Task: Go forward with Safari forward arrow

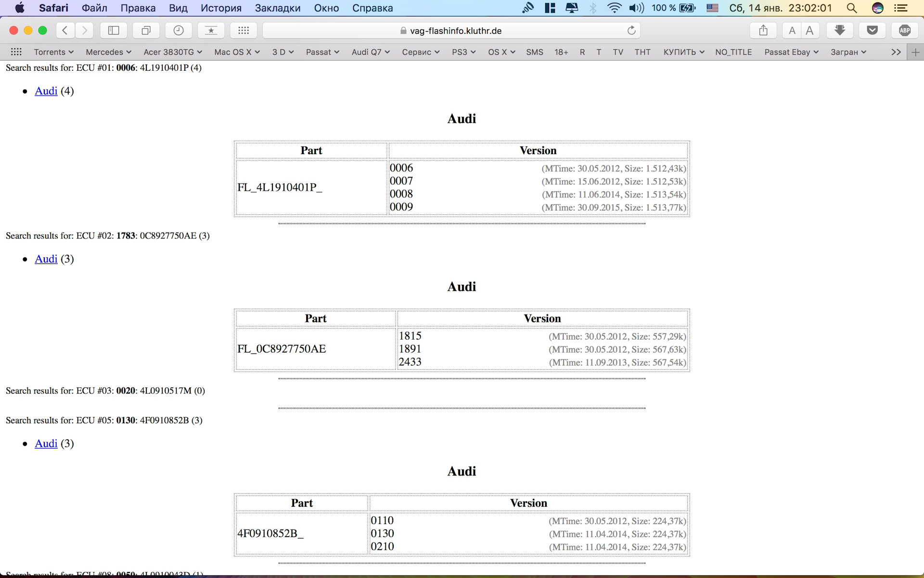Action: coord(84,30)
